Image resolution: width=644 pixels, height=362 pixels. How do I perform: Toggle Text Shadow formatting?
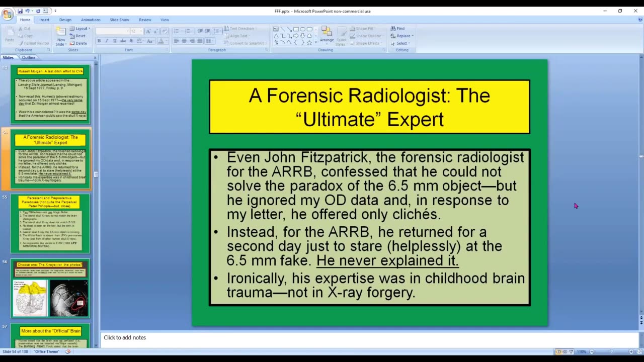click(131, 41)
